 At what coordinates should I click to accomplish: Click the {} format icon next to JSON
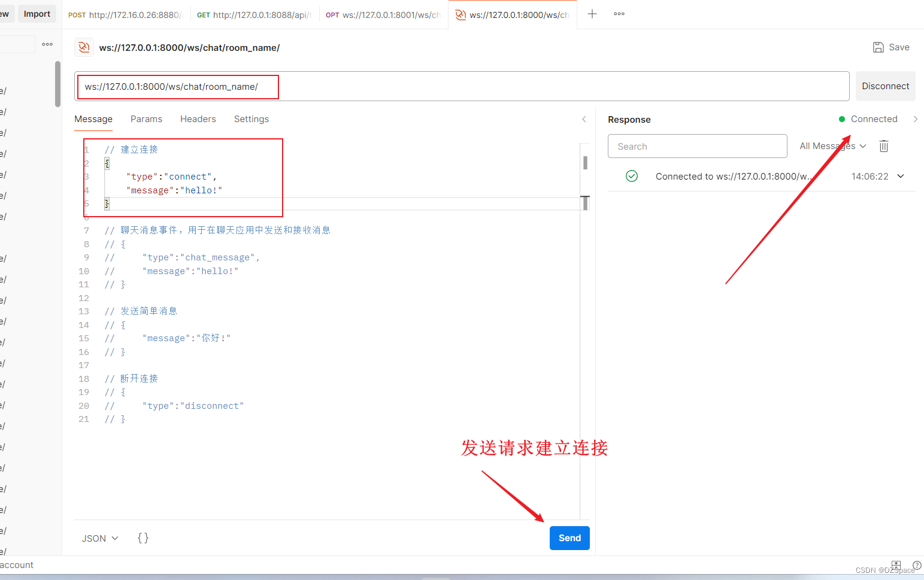point(143,538)
